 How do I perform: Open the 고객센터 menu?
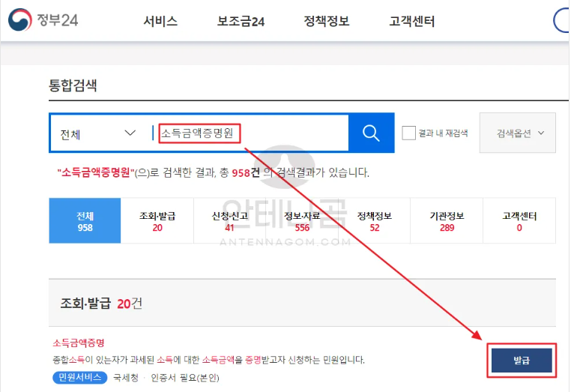(411, 21)
